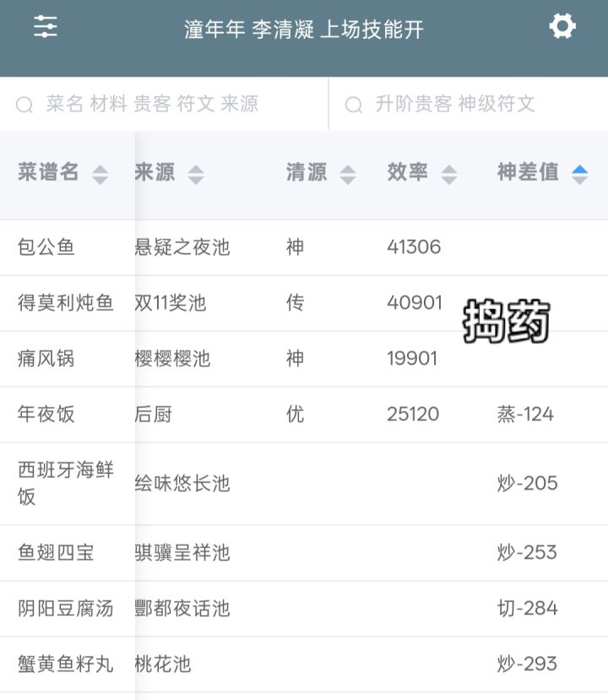
Task: Sort by 清源 column arrows
Action: pyautogui.click(x=348, y=174)
